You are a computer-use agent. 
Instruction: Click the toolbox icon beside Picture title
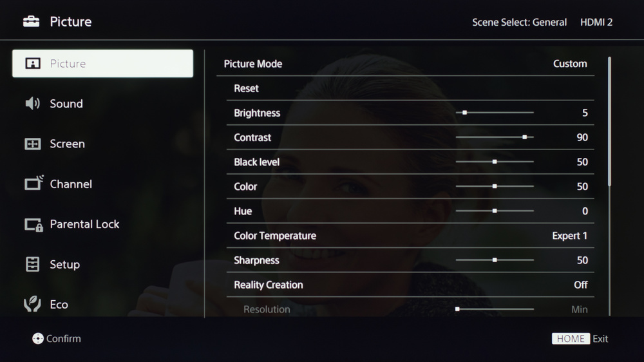pos(31,21)
